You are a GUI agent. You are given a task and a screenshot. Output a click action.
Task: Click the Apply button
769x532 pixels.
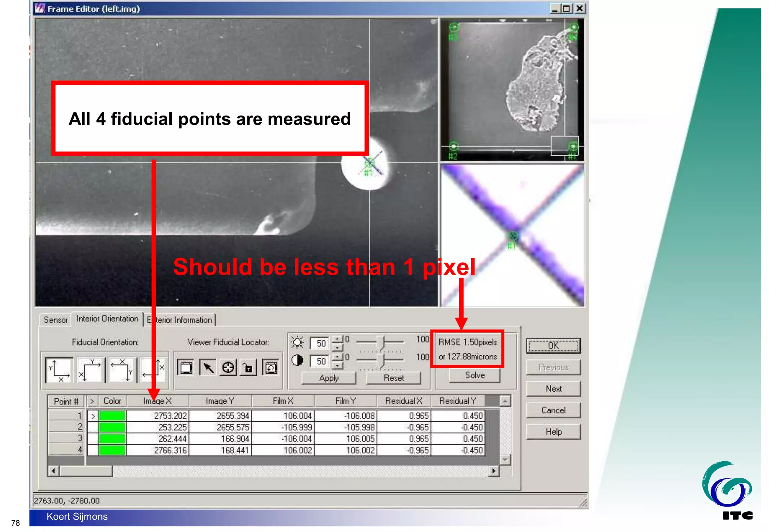point(329,378)
